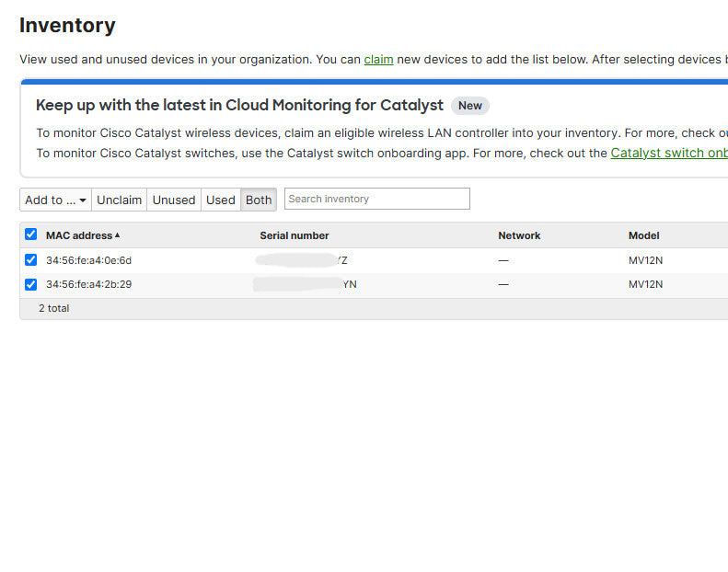The width and height of the screenshot is (728, 572).
Task: Click the Cloud Monitoring for Catalyst heading
Action: (x=239, y=106)
